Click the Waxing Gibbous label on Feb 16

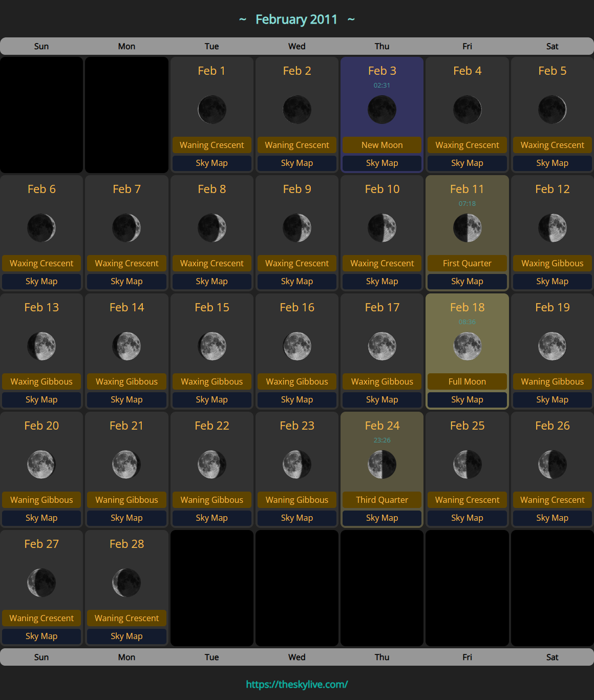point(297,381)
